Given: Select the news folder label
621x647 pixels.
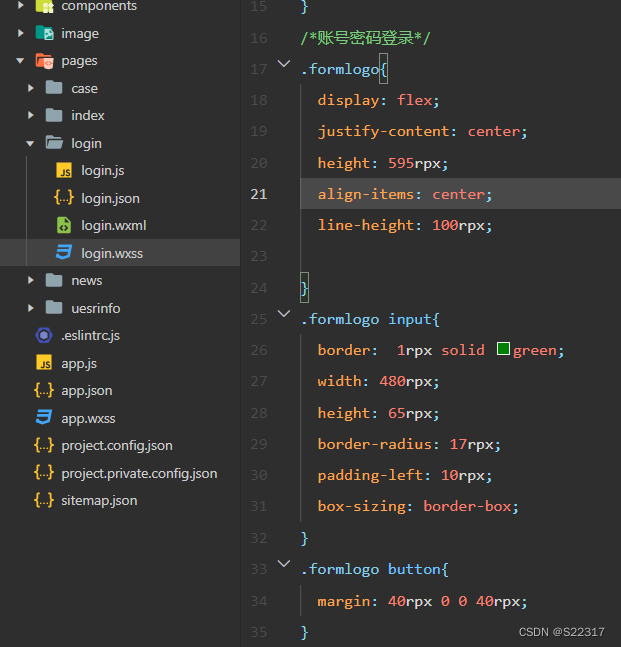Looking at the screenshot, I should (x=87, y=281).
